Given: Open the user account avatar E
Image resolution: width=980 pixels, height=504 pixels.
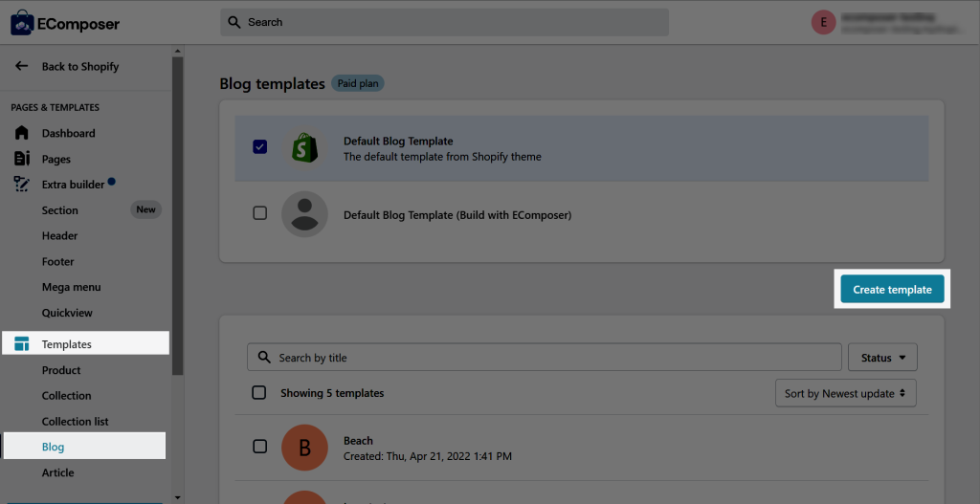Looking at the screenshot, I should [x=824, y=23].
